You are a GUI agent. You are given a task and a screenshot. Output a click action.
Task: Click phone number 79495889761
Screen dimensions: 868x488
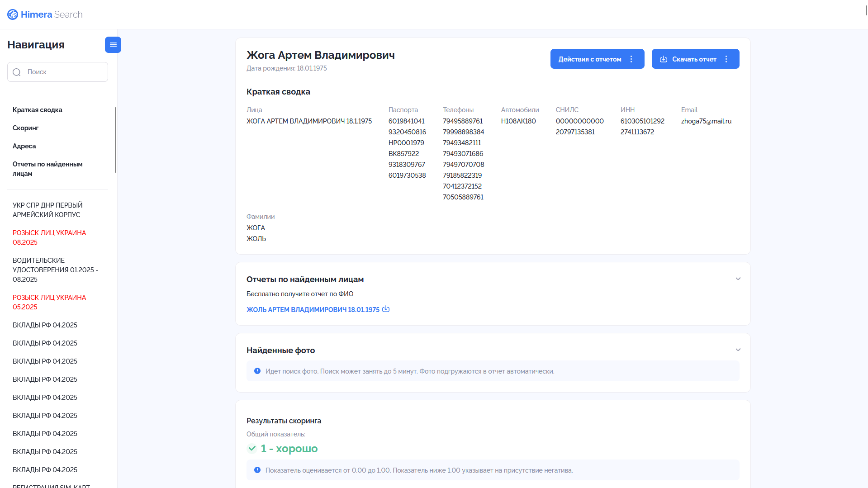(x=463, y=121)
